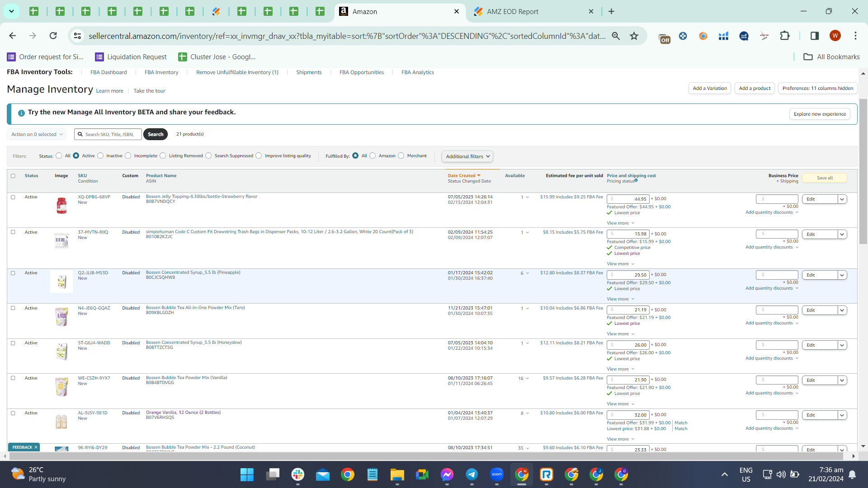
Task: Check the XQ-DPBG-68VP product row
Action: [x=13, y=197]
